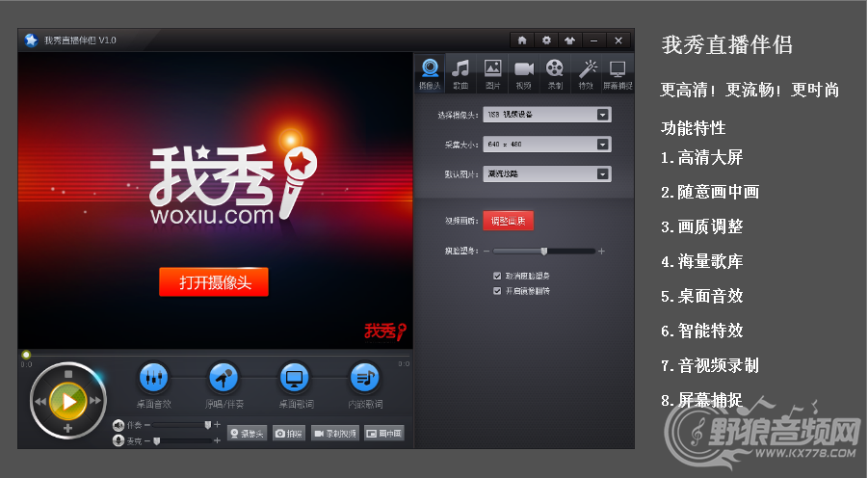The image size is (868, 478).
Task: Click the shirt skin icon in title bar
Action: (x=570, y=40)
